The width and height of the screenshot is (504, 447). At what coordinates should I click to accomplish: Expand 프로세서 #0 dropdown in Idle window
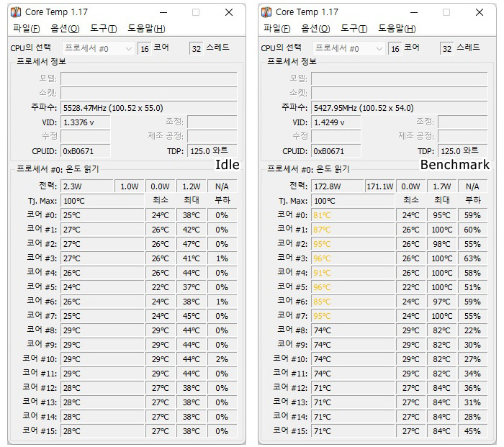99,48
